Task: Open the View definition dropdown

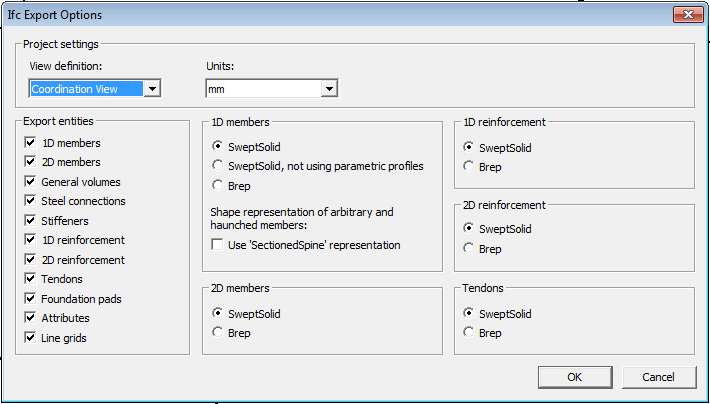Action: [152, 89]
